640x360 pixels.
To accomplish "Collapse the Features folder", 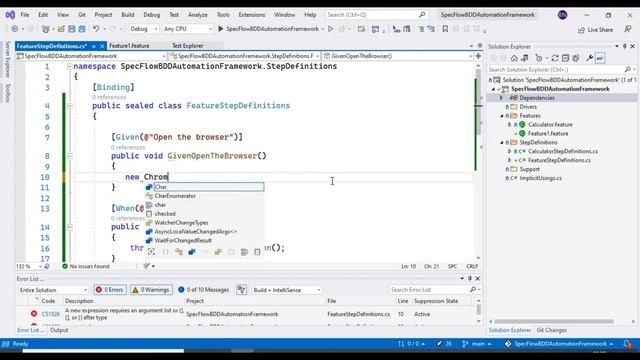I will click(502, 116).
